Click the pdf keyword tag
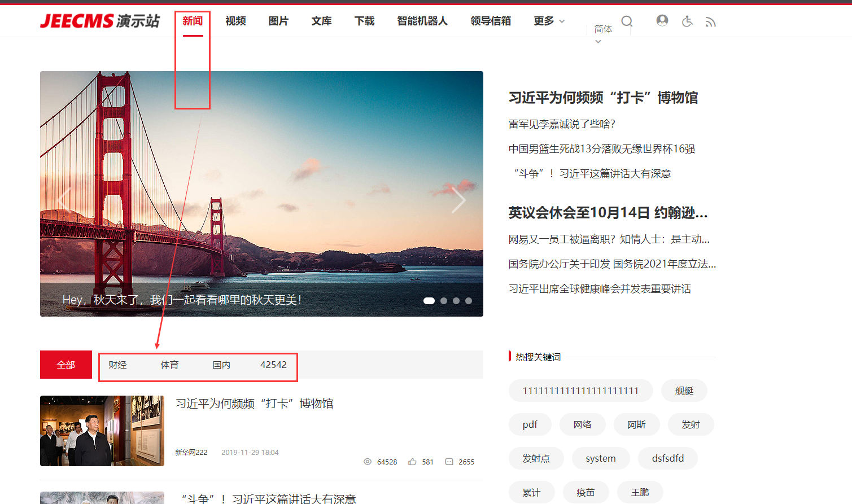 click(x=530, y=424)
